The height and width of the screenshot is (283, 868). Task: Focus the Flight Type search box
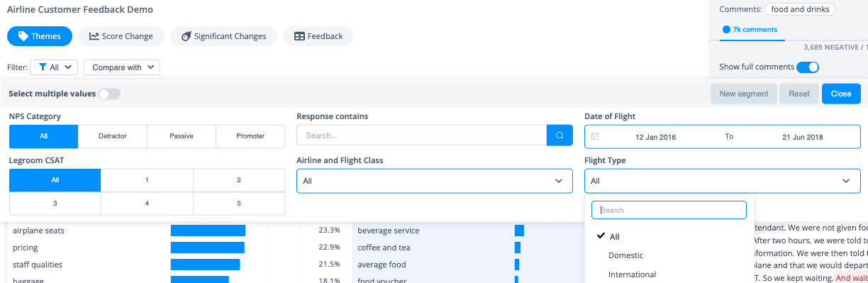(x=669, y=210)
